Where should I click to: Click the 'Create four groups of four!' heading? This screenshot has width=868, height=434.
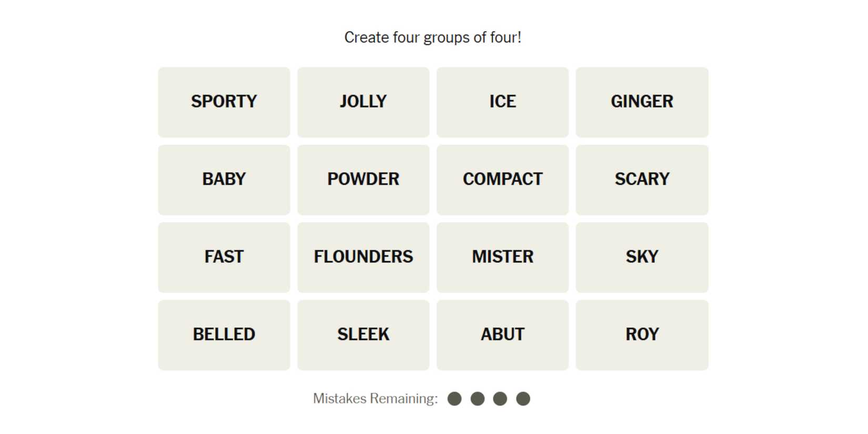(432, 37)
